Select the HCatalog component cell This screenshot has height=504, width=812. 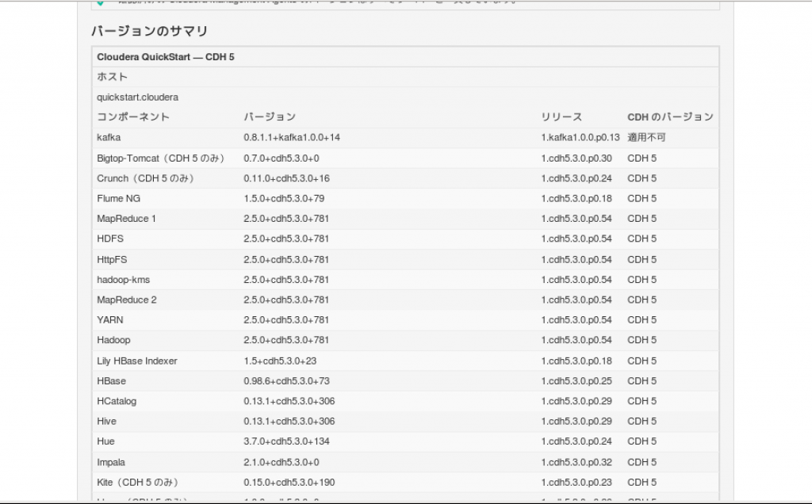(x=117, y=402)
